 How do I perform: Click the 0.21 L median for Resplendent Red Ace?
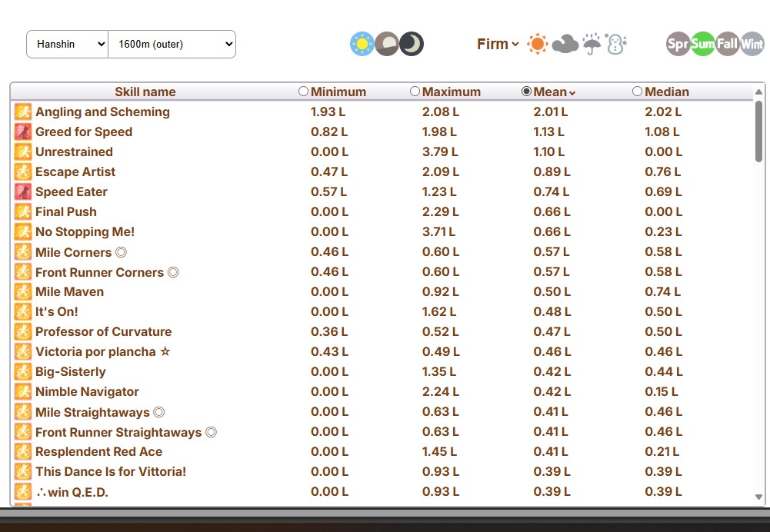[x=662, y=452]
